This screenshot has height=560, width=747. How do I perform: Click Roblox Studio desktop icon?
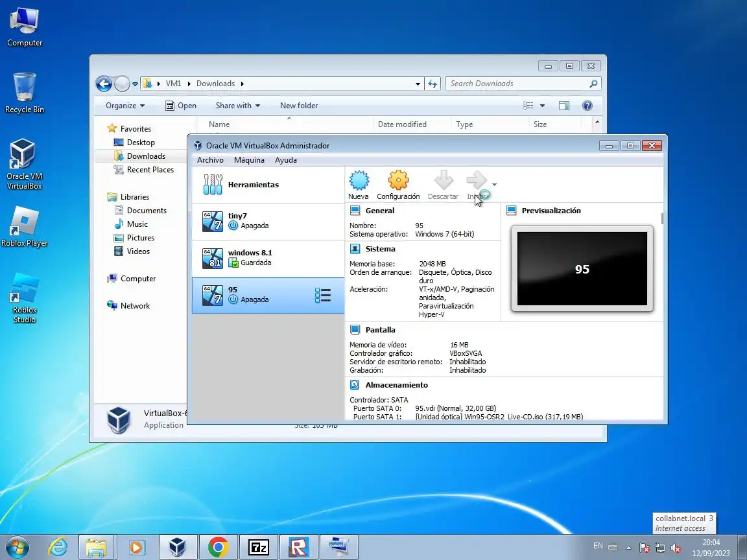click(x=24, y=298)
